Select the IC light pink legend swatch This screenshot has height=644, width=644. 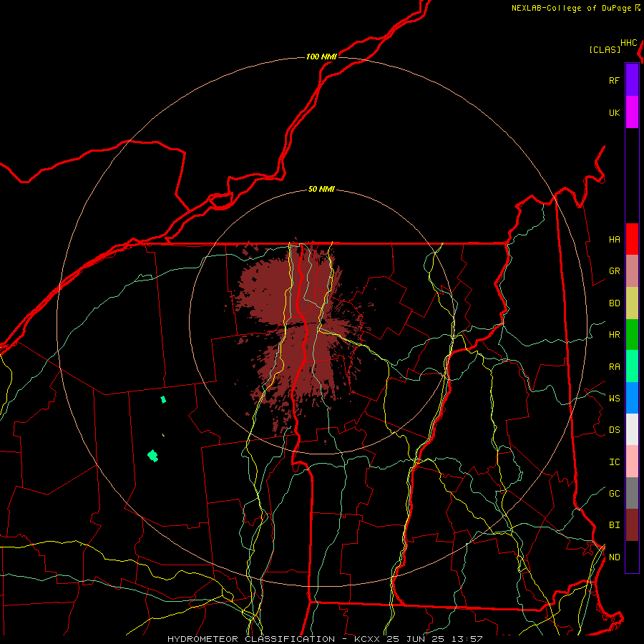click(x=632, y=462)
